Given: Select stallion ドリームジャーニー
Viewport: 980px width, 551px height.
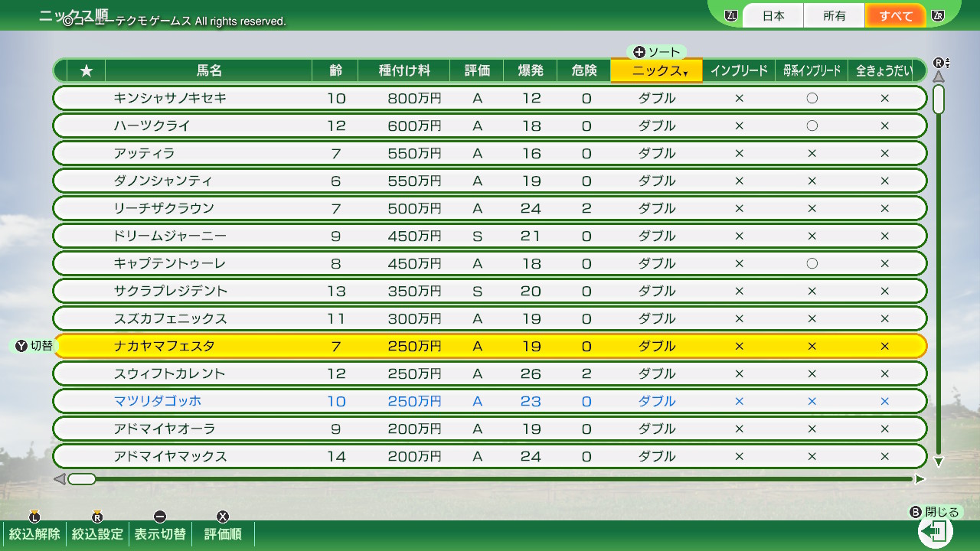Looking at the screenshot, I should click(x=490, y=236).
